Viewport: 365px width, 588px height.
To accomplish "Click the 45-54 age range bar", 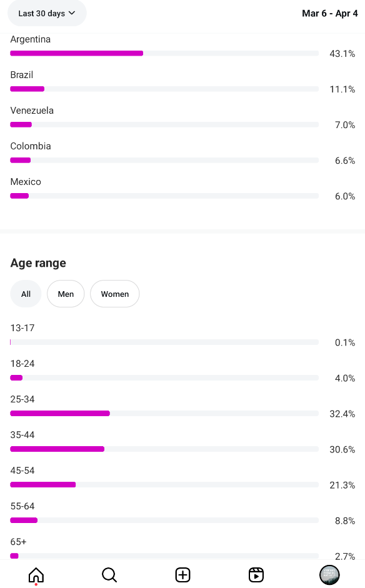I will point(164,484).
